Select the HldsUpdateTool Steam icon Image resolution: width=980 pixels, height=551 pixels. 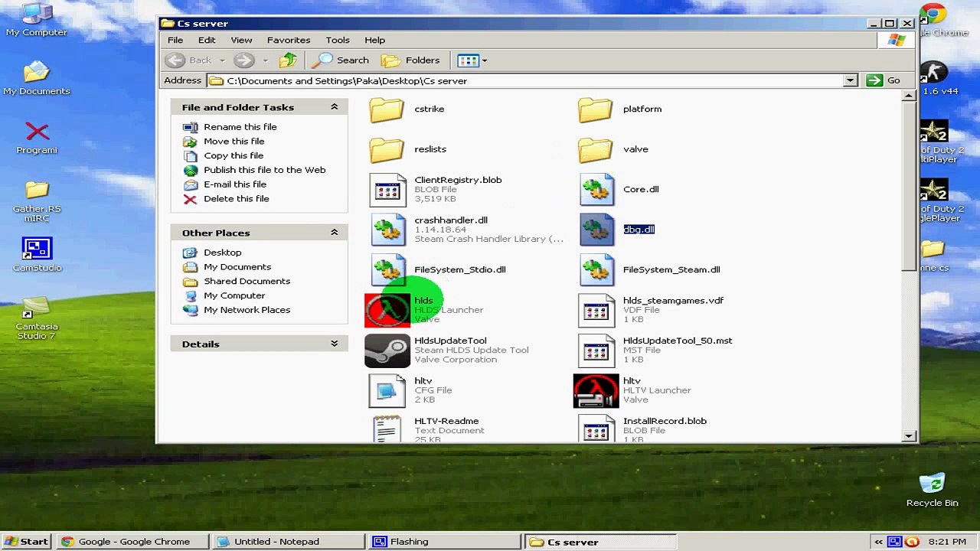387,350
